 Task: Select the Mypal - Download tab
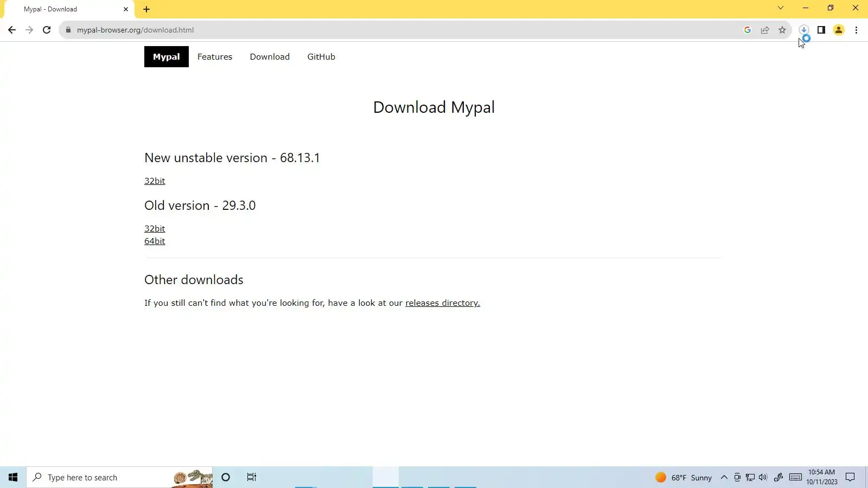point(68,9)
